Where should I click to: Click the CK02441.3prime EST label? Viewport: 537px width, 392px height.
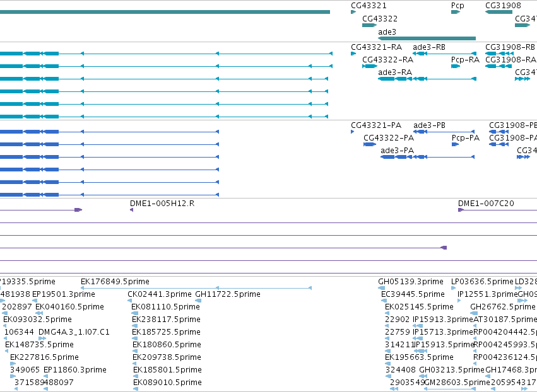point(160,294)
